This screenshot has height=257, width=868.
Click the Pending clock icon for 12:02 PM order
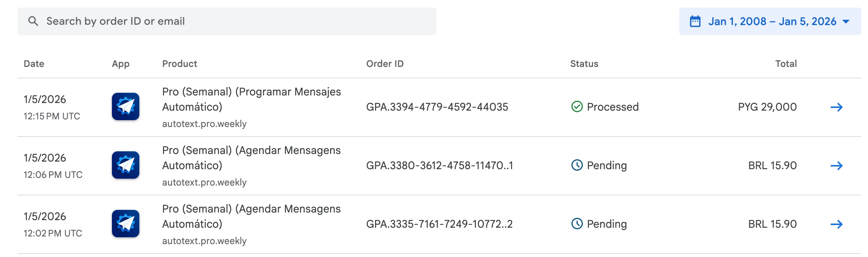click(x=577, y=224)
